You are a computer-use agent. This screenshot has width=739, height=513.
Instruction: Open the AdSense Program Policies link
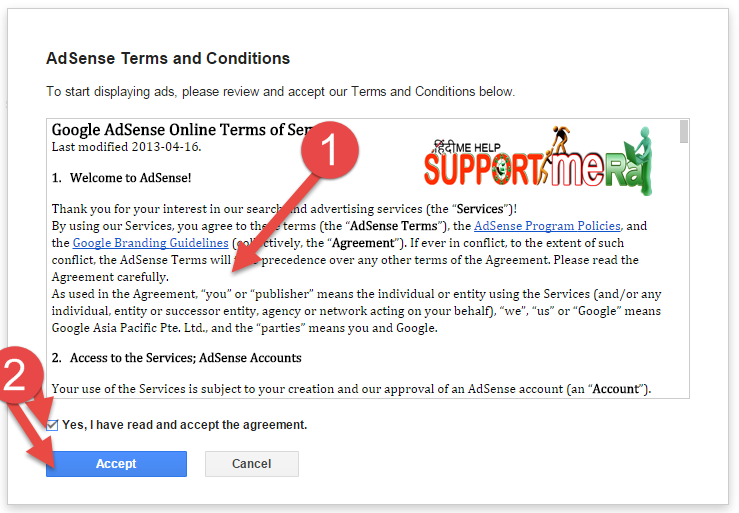click(547, 226)
